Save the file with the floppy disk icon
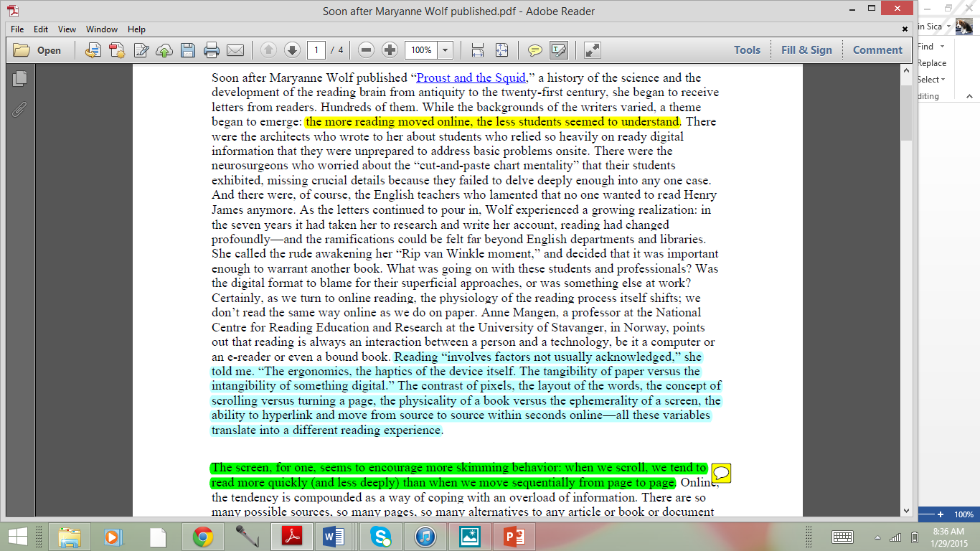980x551 pixels. (x=188, y=50)
